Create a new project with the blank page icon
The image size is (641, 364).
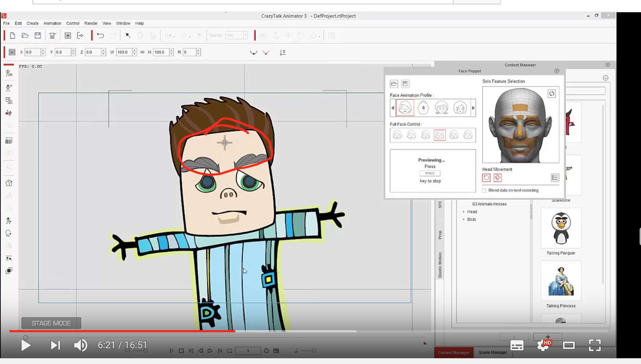coord(13,35)
